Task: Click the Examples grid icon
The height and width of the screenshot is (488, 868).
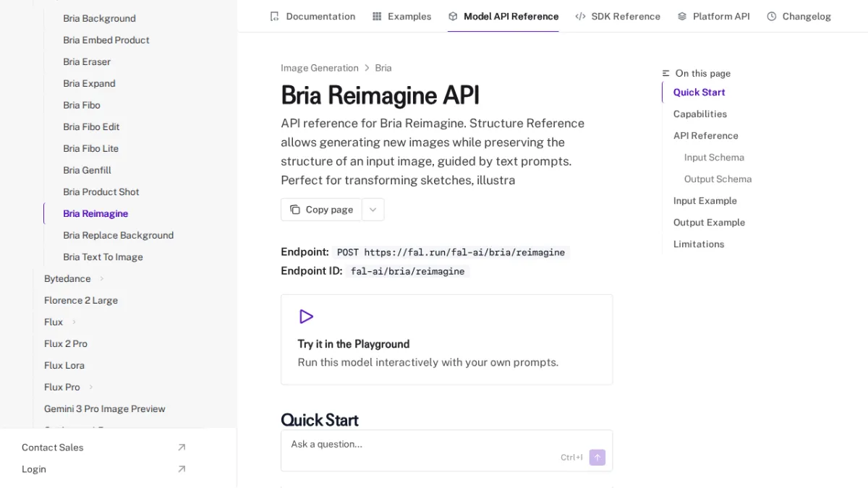Action: pos(377,16)
